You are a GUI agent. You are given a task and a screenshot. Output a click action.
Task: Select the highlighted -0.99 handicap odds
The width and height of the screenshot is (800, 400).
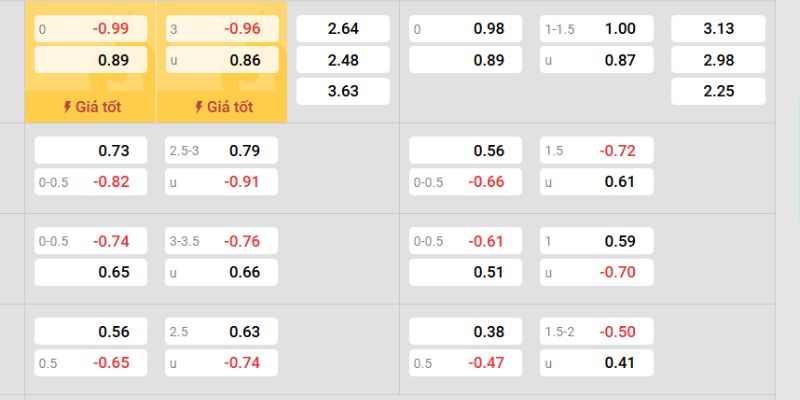(x=90, y=29)
